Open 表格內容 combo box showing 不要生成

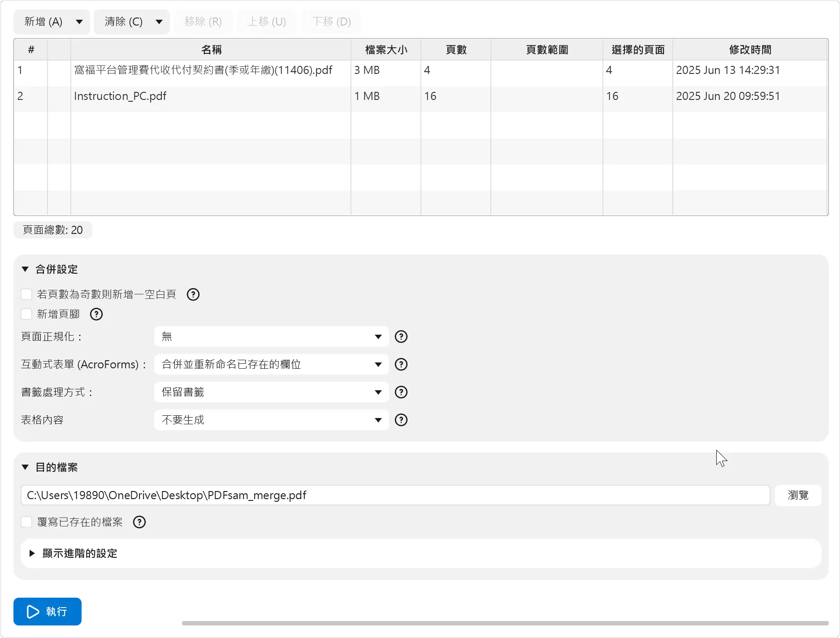[x=271, y=420]
